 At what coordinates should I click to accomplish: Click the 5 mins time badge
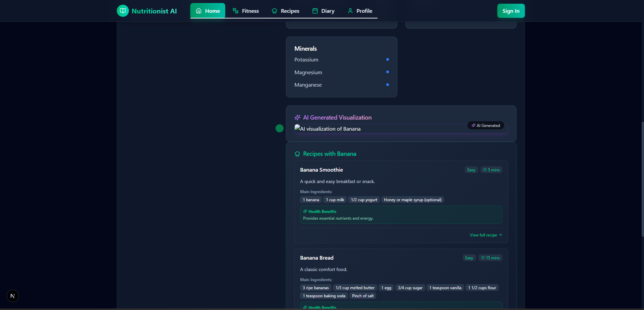point(491,170)
